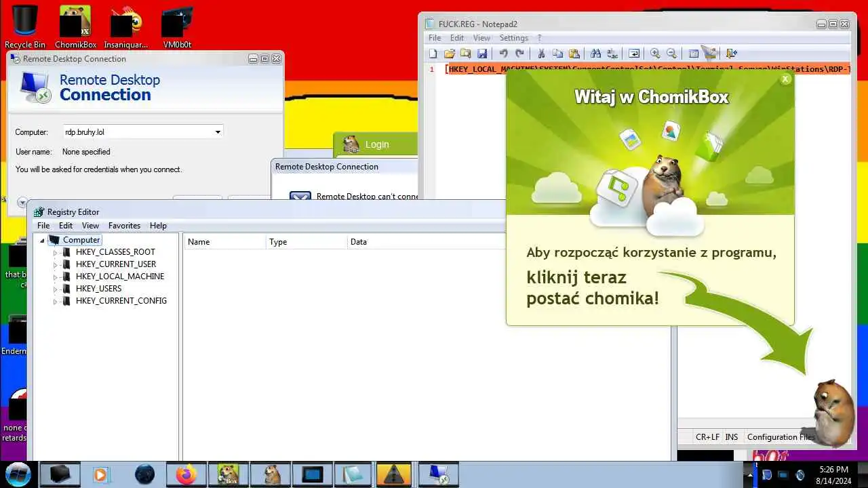Open Help menu in Registry Editor
The image size is (868, 488).
158,226
